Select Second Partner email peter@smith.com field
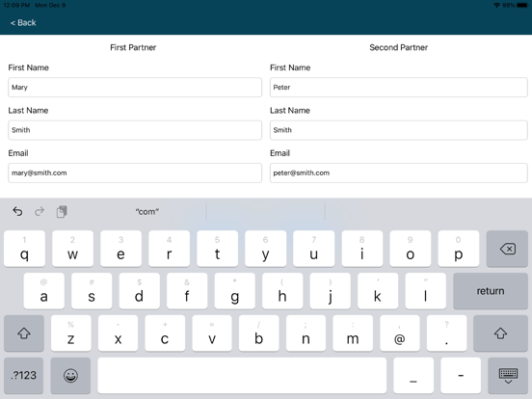Screen dimensions: 532x399 pyautogui.click(x=398, y=173)
